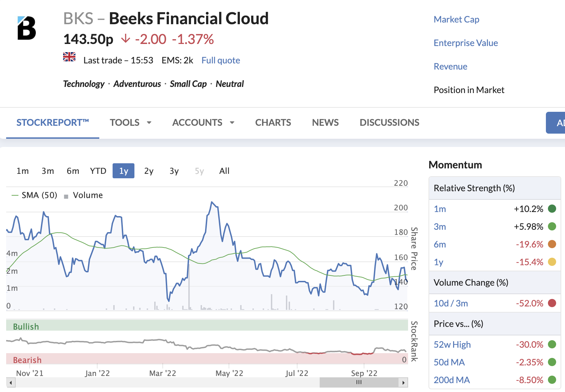This screenshot has width=565, height=392.
Task: Click the Bullish band on the StockRank chart
Action: (207, 325)
